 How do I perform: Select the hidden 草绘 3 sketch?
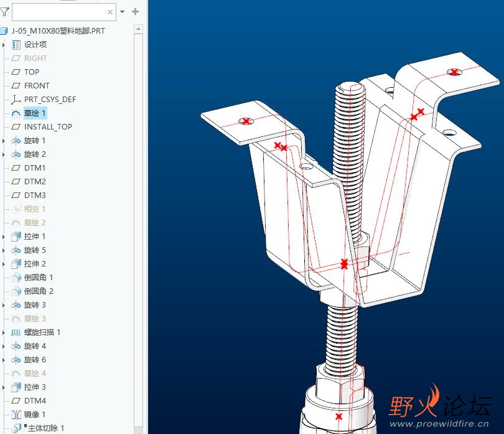[35, 319]
